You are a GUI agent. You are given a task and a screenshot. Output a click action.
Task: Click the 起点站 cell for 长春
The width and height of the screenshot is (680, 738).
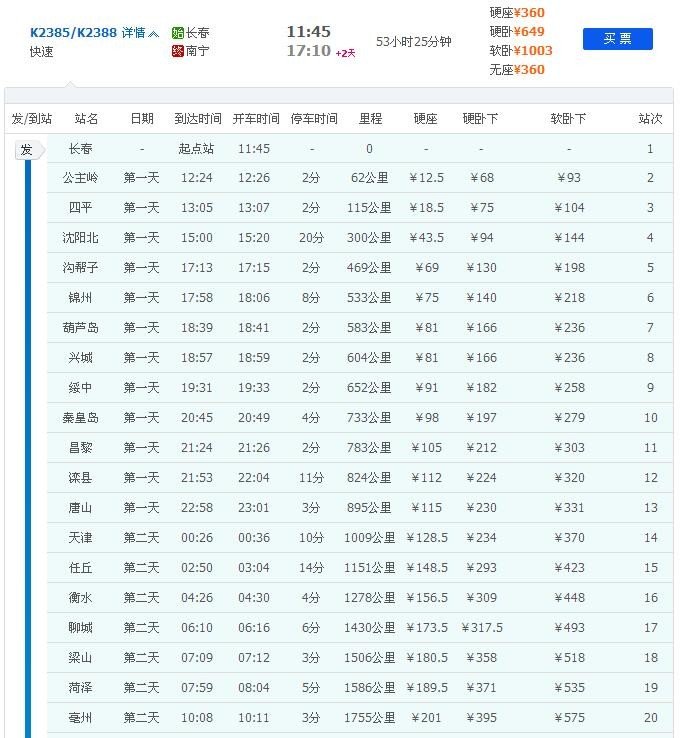[196, 149]
